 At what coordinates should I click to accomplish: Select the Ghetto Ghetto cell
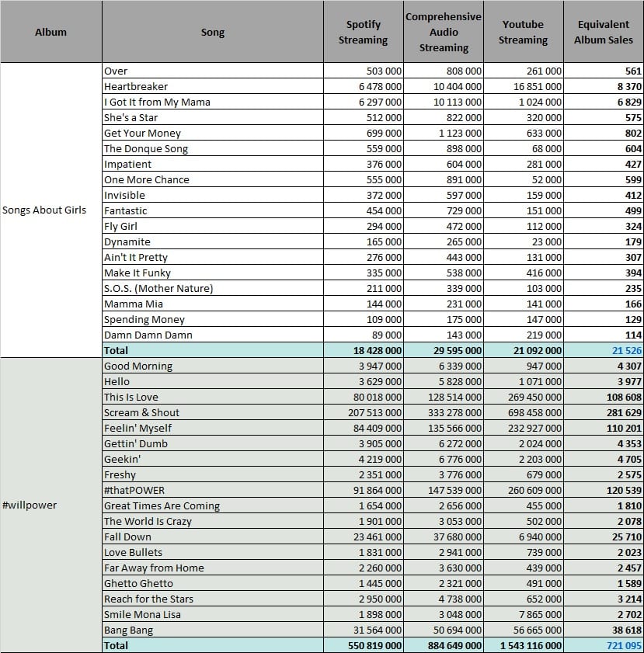pyautogui.click(x=212, y=583)
